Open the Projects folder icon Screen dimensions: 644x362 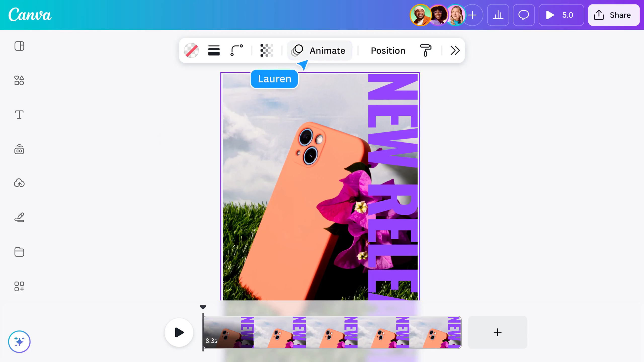(x=19, y=252)
